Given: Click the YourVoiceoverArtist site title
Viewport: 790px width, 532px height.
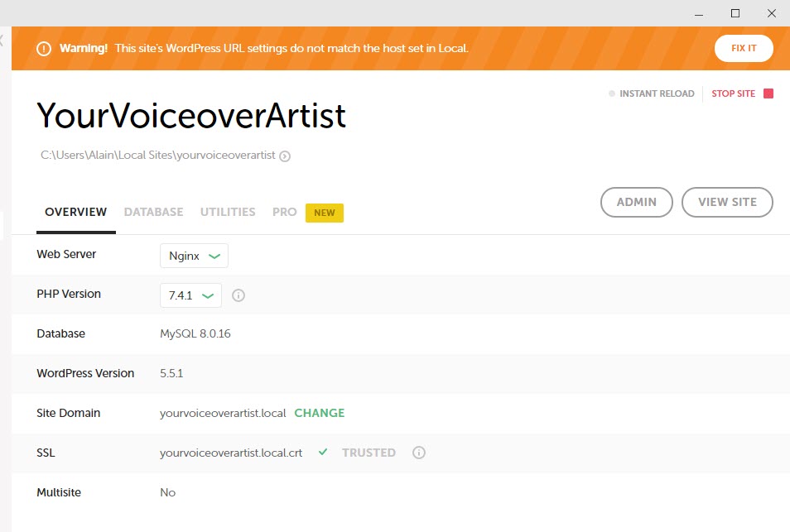Looking at the screenshot, I should point(191,115).
